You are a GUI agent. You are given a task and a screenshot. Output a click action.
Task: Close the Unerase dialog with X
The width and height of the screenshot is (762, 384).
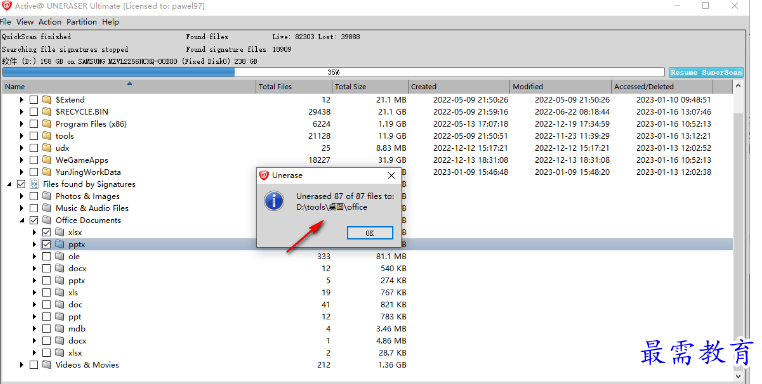click(x=391, y=175)
